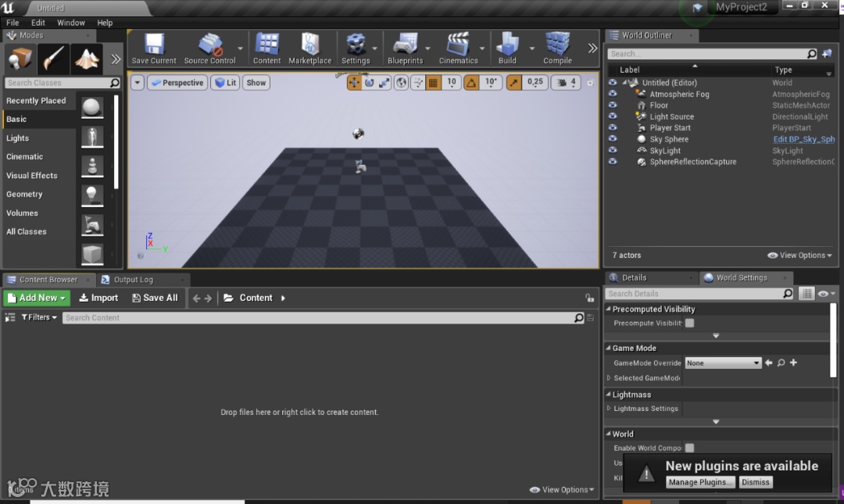Click the Edit BP_Sky_Sphere link

(803, 140)
